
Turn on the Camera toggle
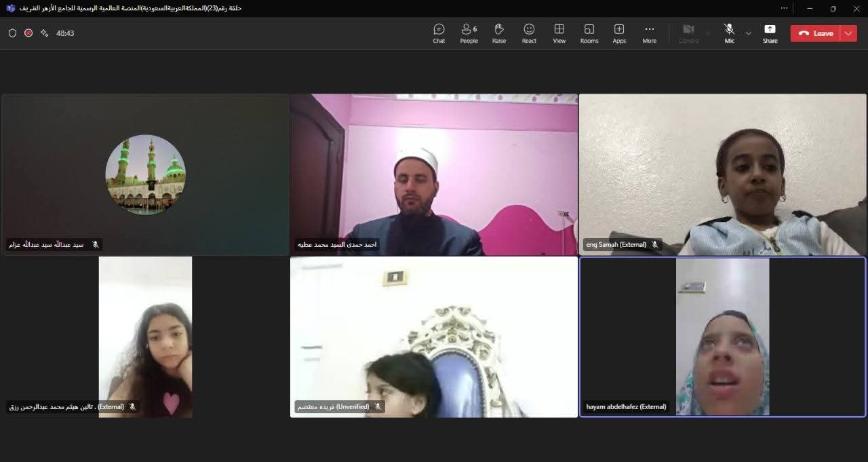coord(688,32)
